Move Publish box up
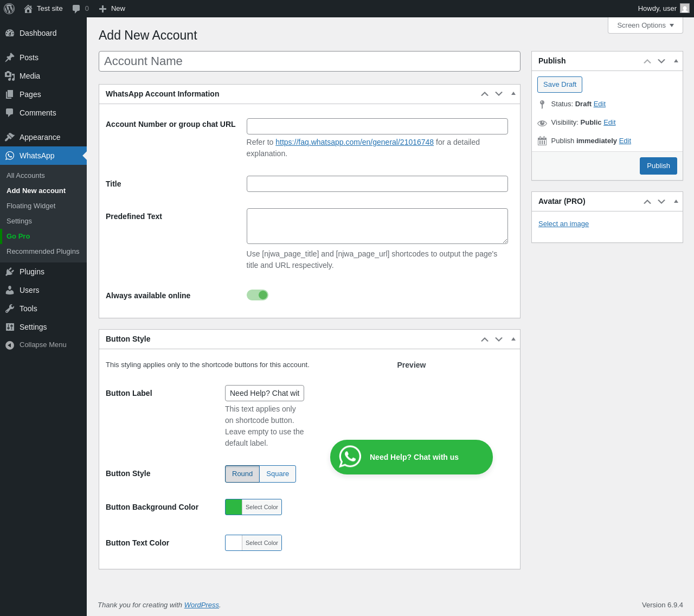 point(647,61)
